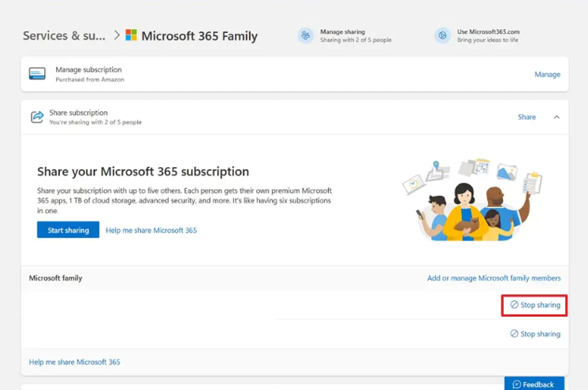The height and width of the screenshot is (390, 588).
Task: Click the Manage subscription card icon
Action: tap(37, 73)
